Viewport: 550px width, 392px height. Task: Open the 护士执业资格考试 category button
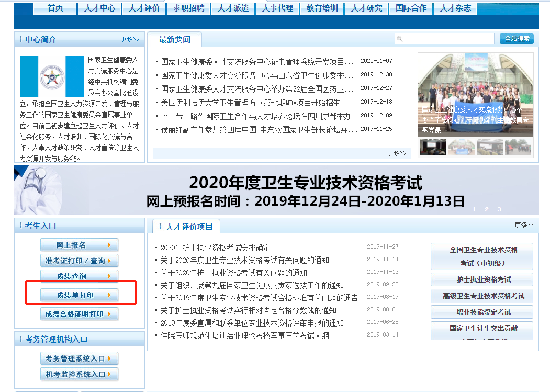(x=481, y=279)
